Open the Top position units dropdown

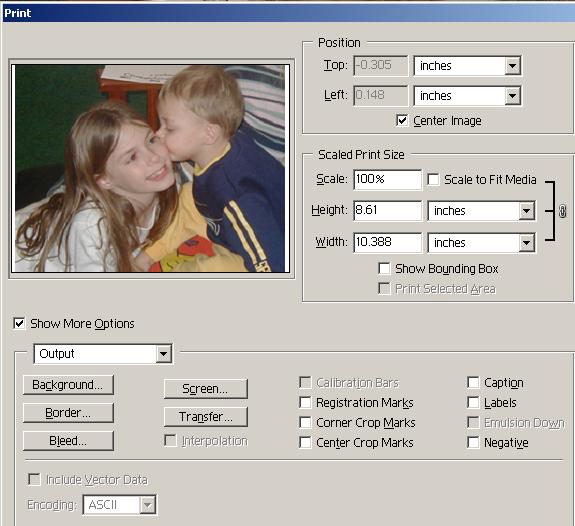(x=467, y=66)
